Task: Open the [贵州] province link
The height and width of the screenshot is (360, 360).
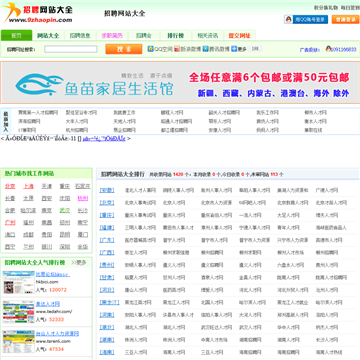Action: click(x=107, y=265)
